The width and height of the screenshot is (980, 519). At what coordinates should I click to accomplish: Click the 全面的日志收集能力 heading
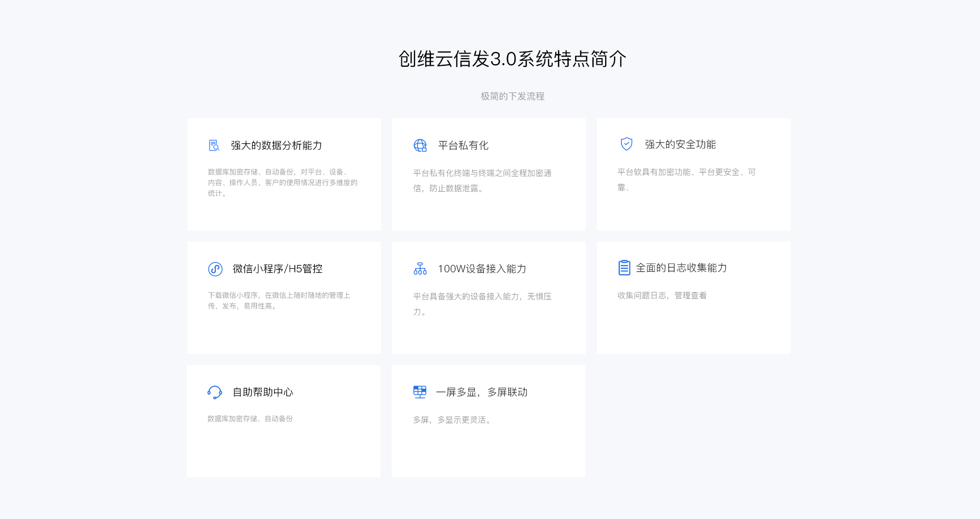[681, 268]
